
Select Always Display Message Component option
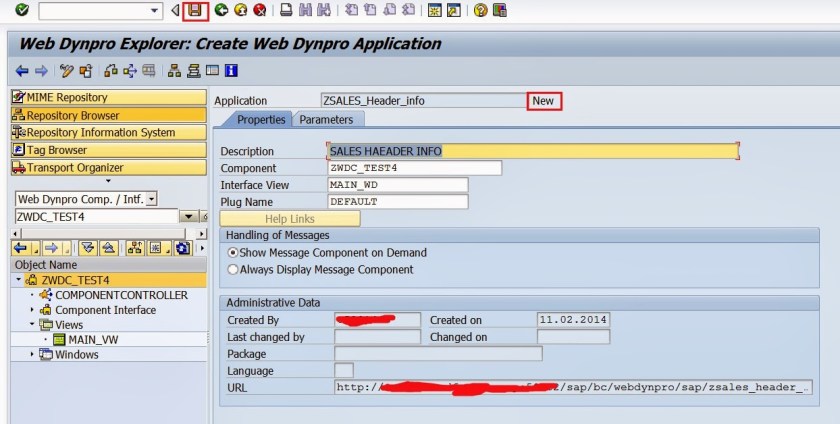click(x=233, y=269)
